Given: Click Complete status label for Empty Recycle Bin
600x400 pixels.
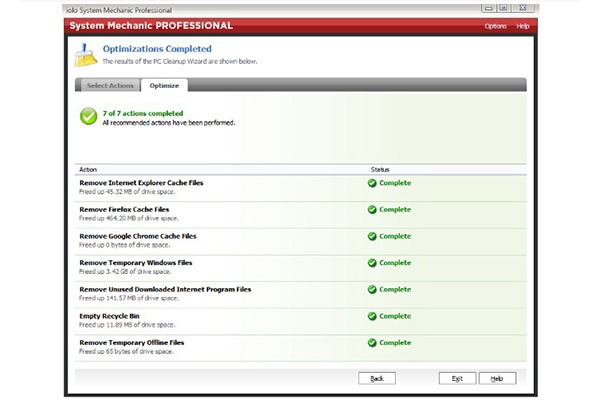Looking at the screenshot, I should (x=395, y=316).
